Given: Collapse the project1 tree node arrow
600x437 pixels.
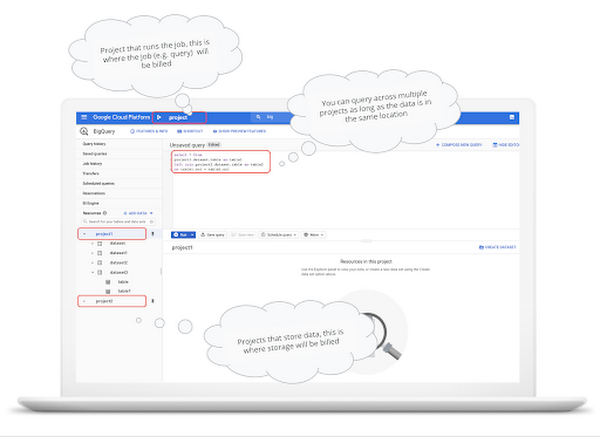Looking at the screenshot, I should coord(85,234).
